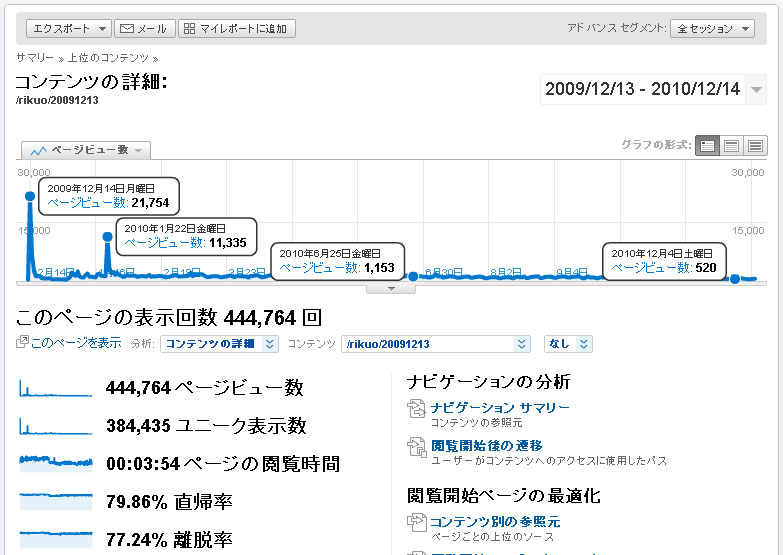The width and height of the screenshot is (783, 555).
Task: Open ナビゲーション サマリー link
Action: pyautogui.click(x=500, y=408)
